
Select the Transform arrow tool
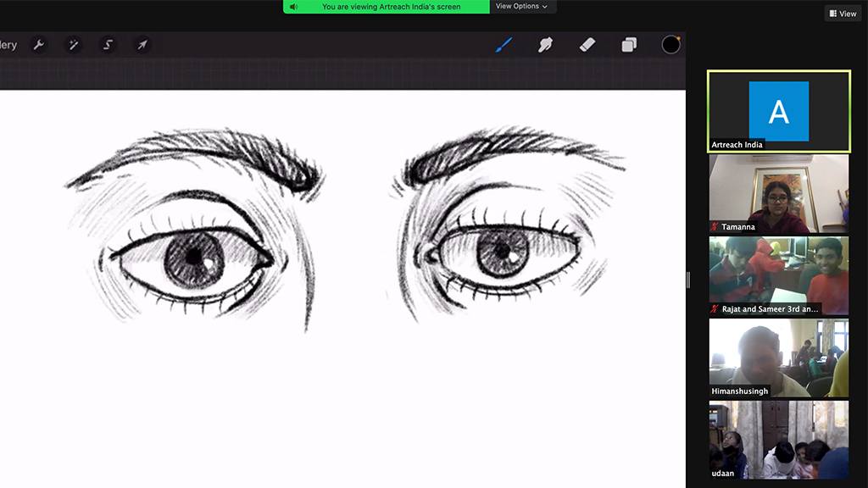click(142, 45)
